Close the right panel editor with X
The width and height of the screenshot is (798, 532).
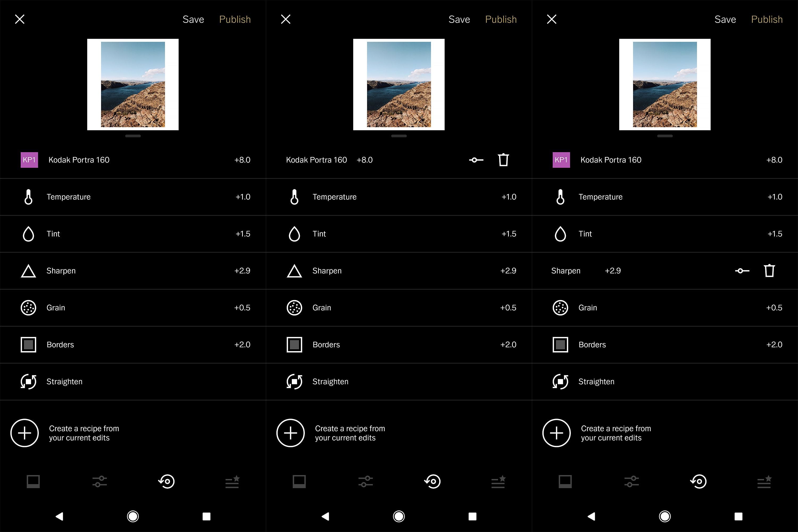pyautogui.click(x=552, y=19)
